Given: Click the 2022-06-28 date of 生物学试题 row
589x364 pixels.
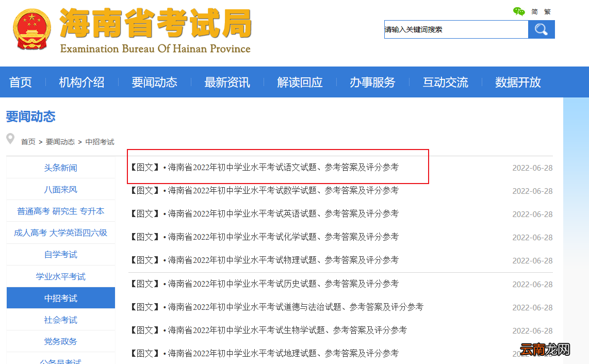Looking at the screenshot, I should click(532, 331).
